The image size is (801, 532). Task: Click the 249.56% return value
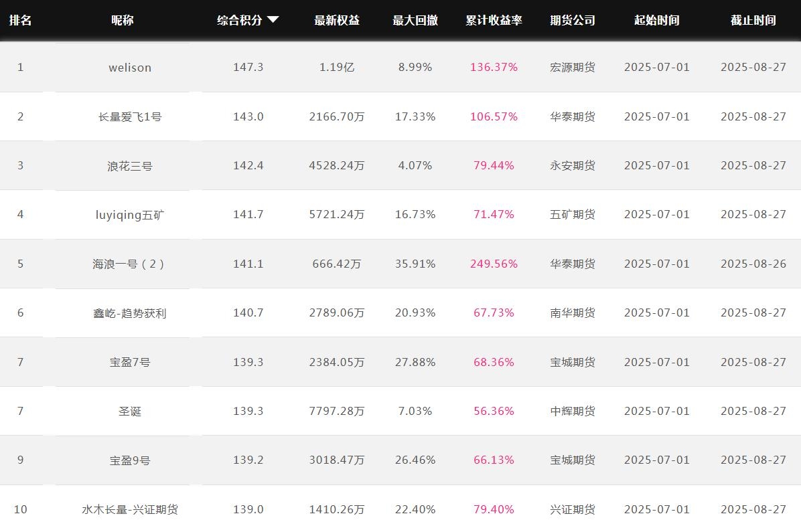[494, 264]
